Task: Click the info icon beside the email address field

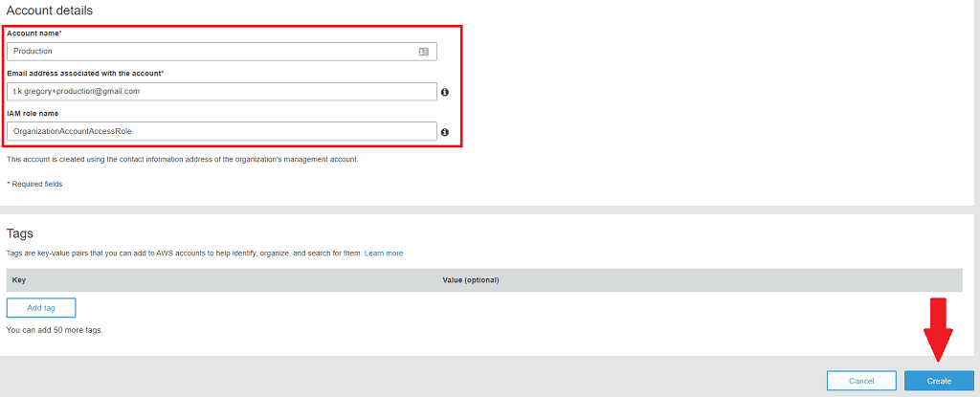Action: (445, 93)
